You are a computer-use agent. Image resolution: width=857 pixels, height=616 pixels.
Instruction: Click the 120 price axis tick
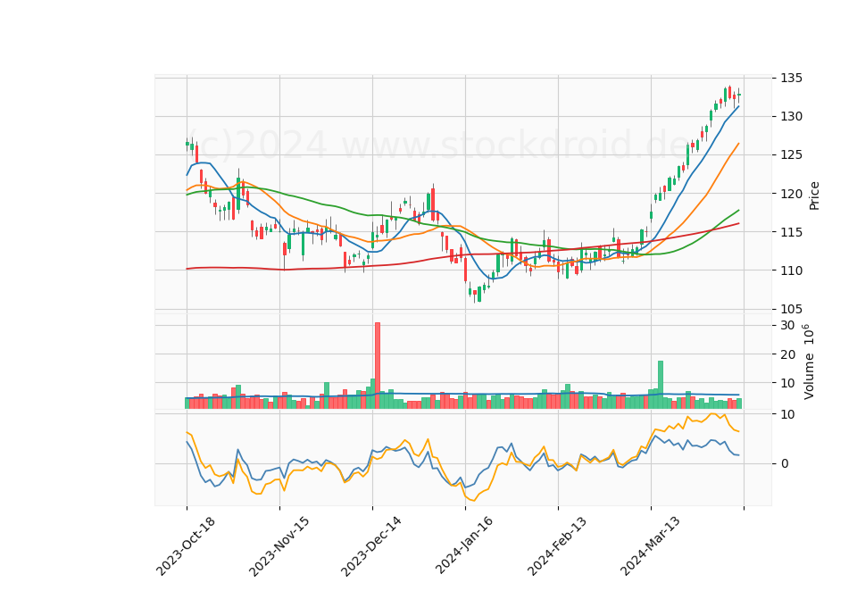click(x=792, y=194)
